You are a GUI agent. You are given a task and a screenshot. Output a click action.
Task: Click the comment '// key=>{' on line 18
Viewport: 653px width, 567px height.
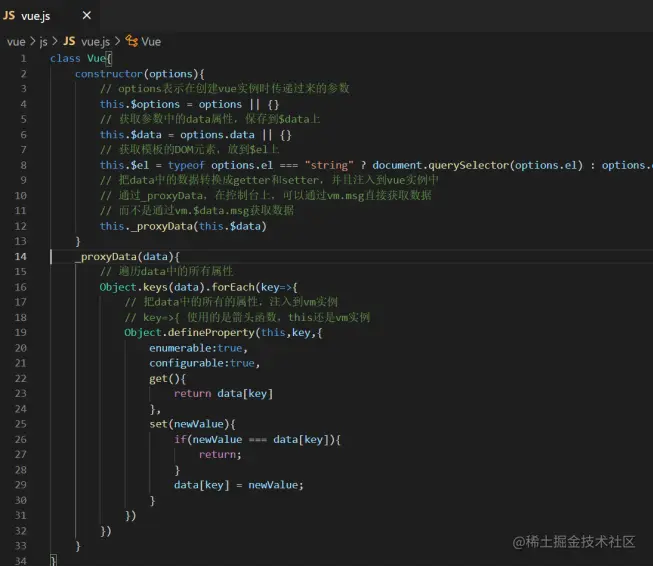(x=247, y=317)
